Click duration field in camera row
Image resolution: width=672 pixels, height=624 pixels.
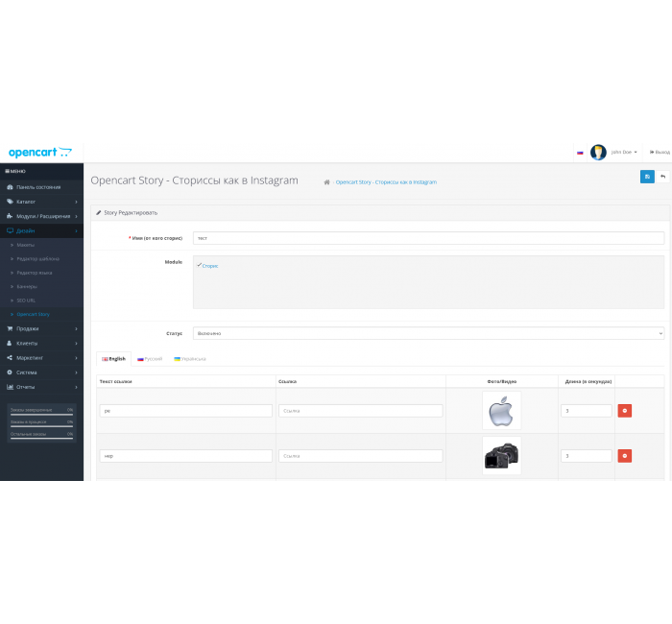(587, 456)
